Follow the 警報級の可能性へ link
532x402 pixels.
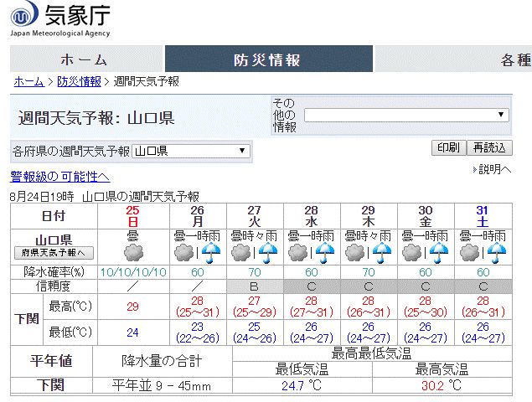[x=59, y=177]
